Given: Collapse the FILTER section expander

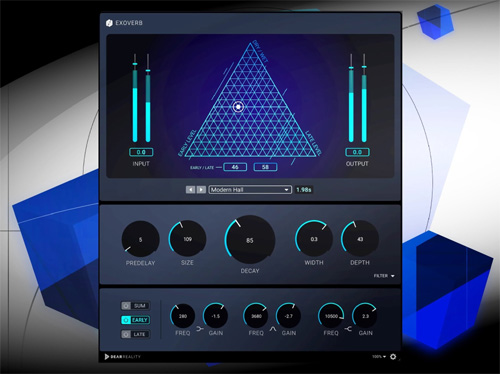Looking at the screenshot, I should (x=384, y=276).
